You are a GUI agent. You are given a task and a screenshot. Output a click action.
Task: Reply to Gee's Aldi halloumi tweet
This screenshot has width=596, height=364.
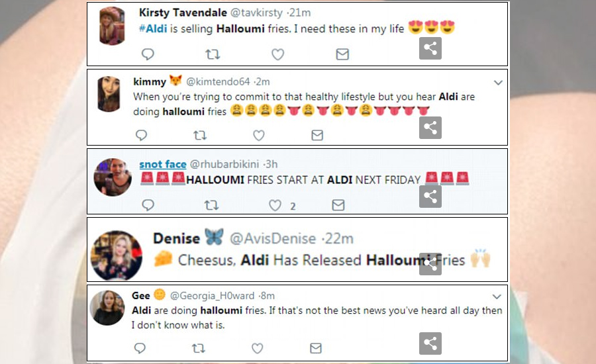pyautogui.click(x=140, y=348)
